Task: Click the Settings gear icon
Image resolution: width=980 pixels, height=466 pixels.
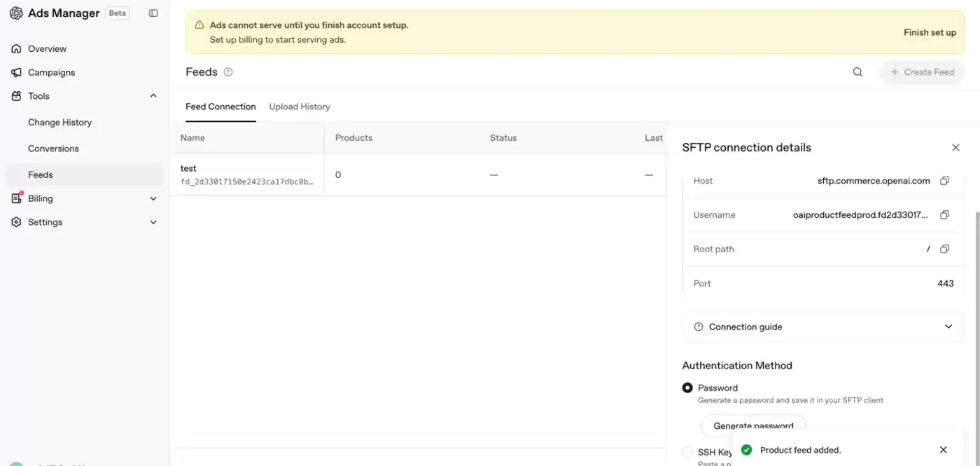Action: [16, 222]
